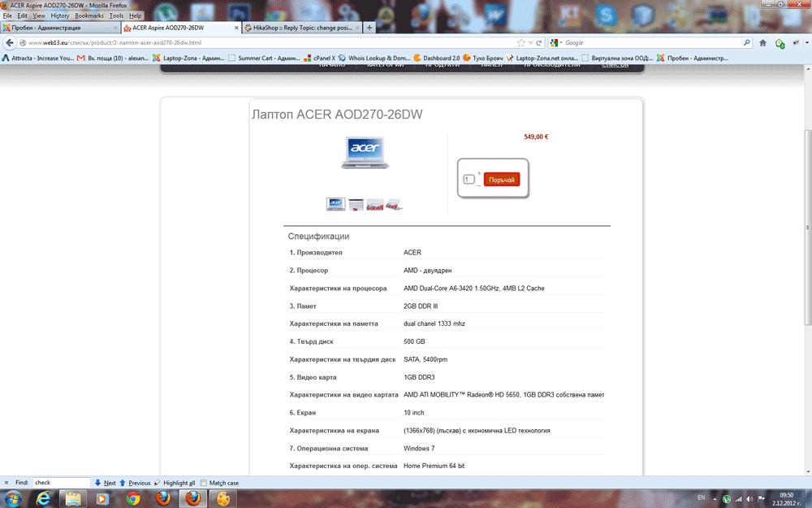Increase quantity with the plus stepper
Screen dimensions: 812x508
[479, 174]
